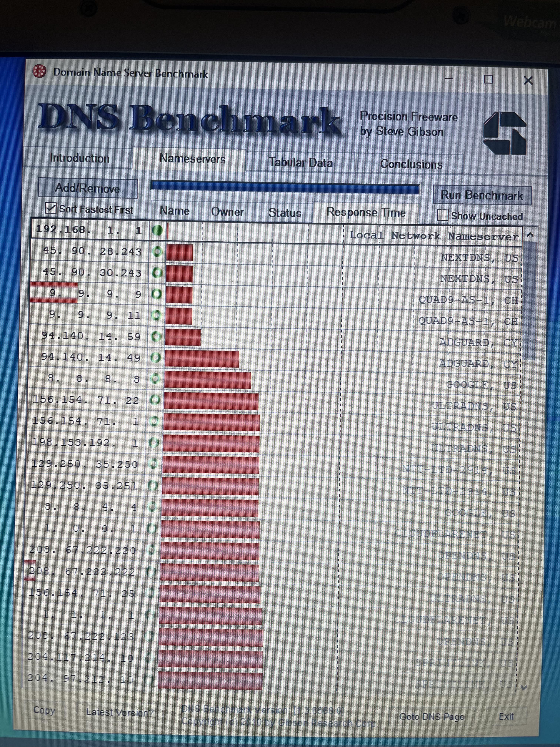
Task: Click status circle for 45.90.28.243
Action: 157,252
